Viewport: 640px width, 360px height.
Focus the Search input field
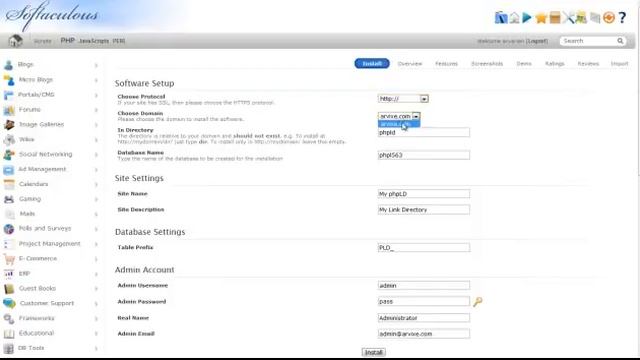coord(588,41)
